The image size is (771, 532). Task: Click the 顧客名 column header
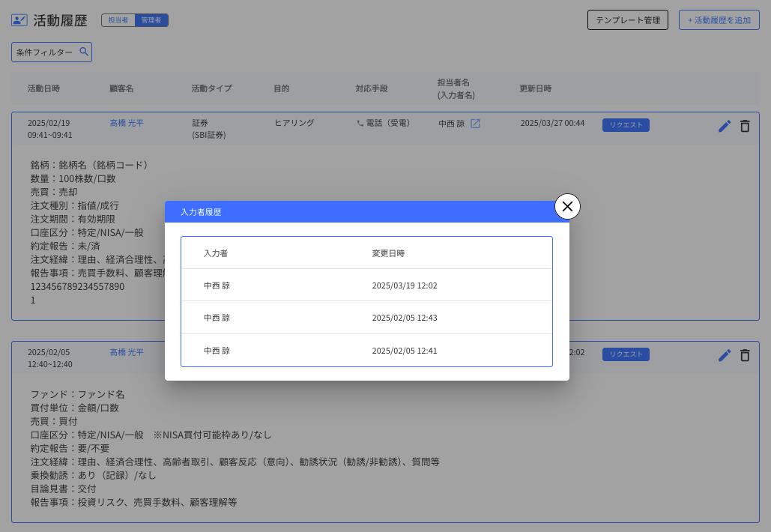[x=121, y=88]
